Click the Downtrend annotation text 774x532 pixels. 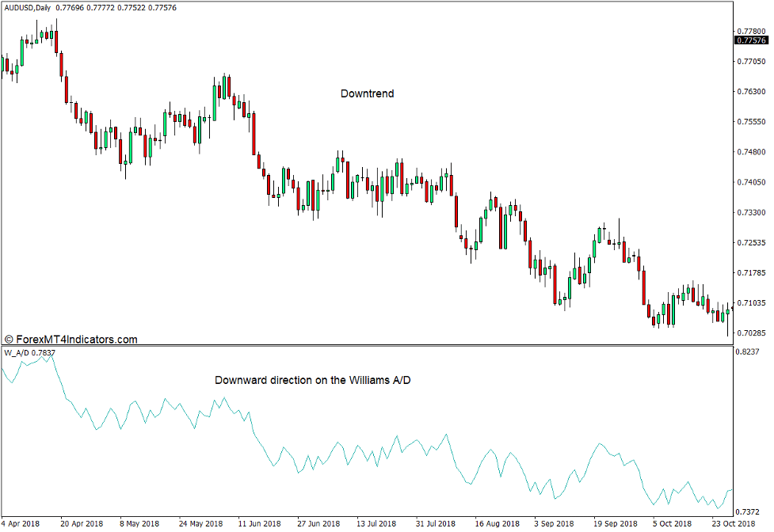pos(367,93)
